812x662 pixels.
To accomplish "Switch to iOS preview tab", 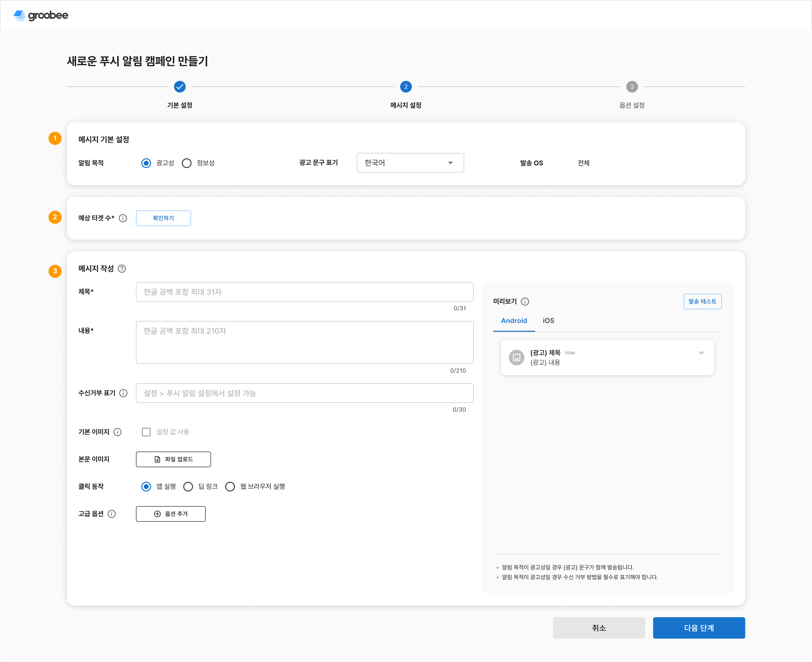I will tap(548, 321).
